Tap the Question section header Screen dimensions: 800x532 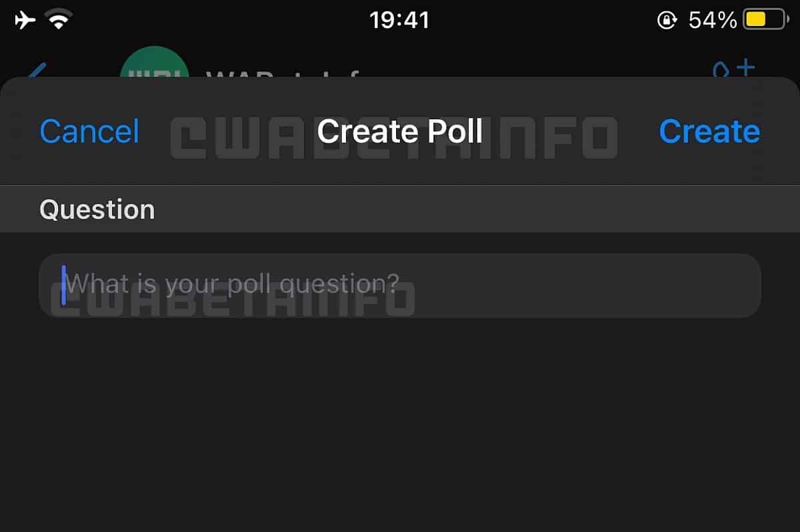tap(97, 210)
